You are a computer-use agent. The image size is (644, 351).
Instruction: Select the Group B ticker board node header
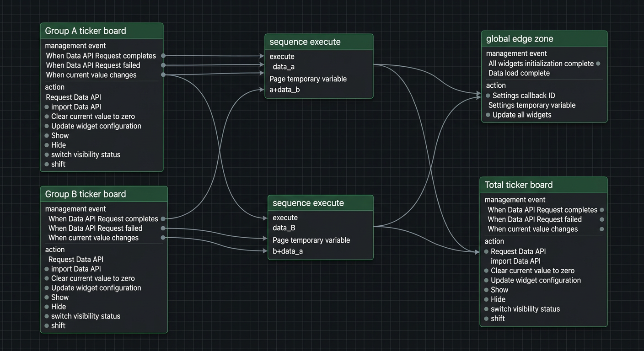tap(104, 194)
